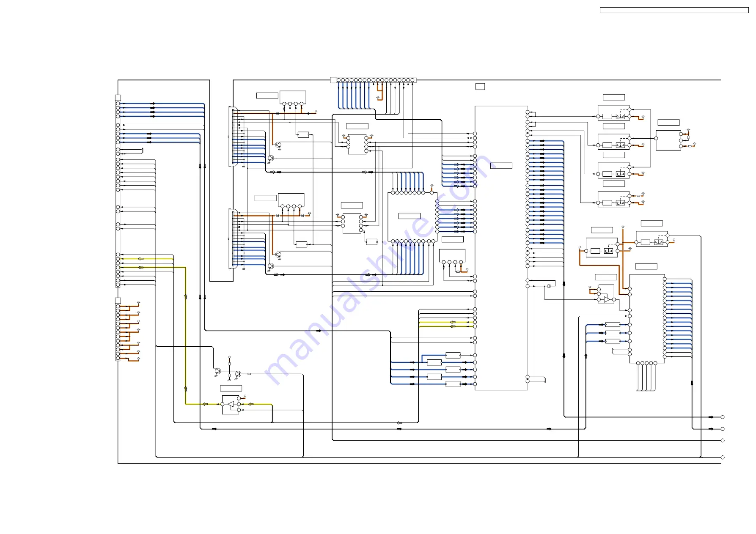Select the tall central IC block outline
The image size is (756, 534).
501,248
